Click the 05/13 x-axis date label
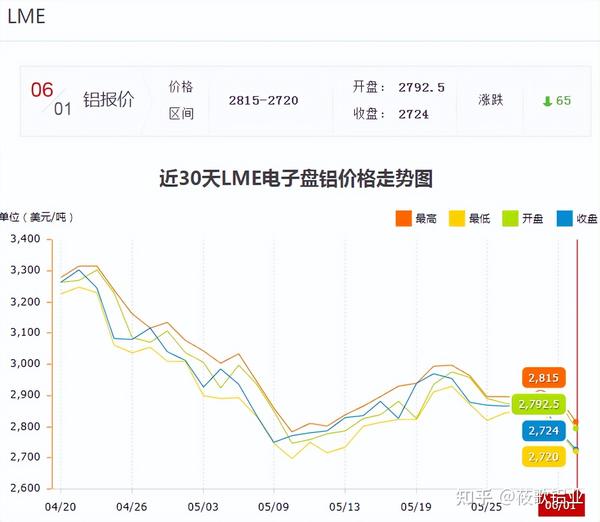This screenshot has height=522, width=600. pyautogui.click(x=345, y=507)
